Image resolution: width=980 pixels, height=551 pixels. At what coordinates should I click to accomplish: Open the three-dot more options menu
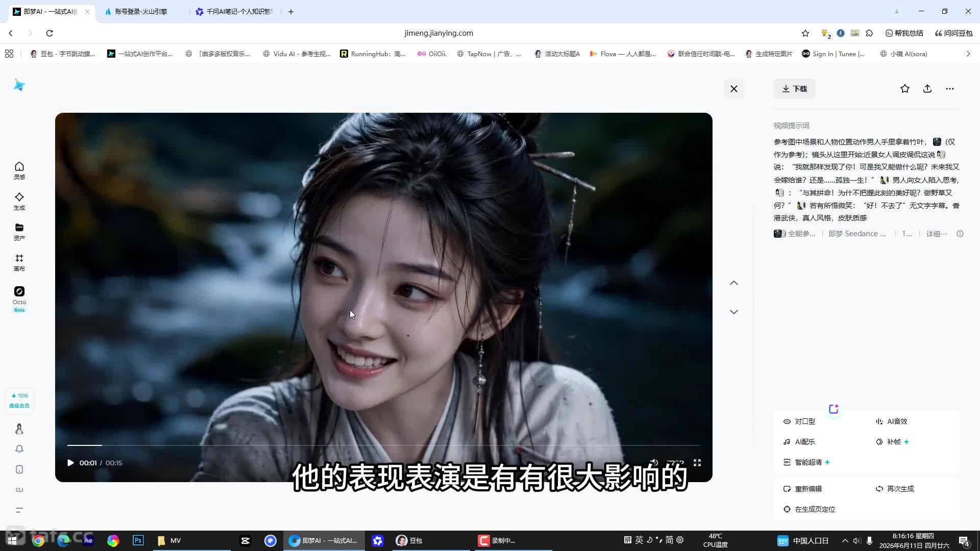[x=950, y=89]
